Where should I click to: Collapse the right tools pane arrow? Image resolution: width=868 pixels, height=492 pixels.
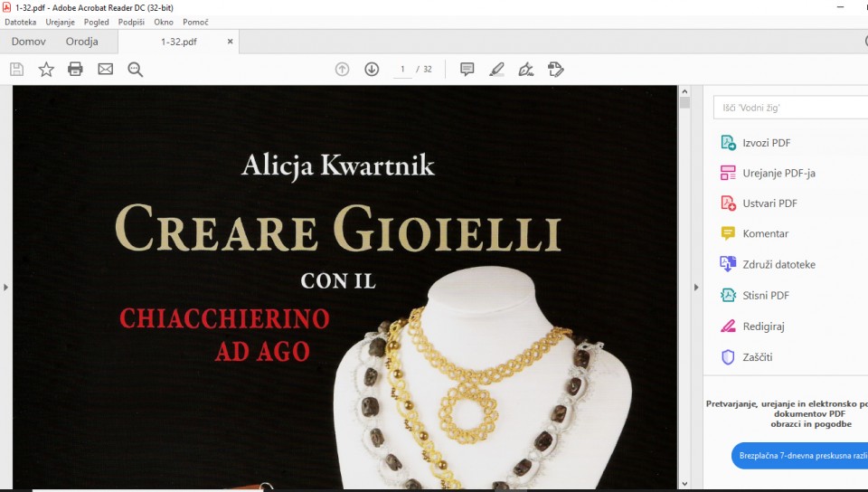click(x=696, y=288)
